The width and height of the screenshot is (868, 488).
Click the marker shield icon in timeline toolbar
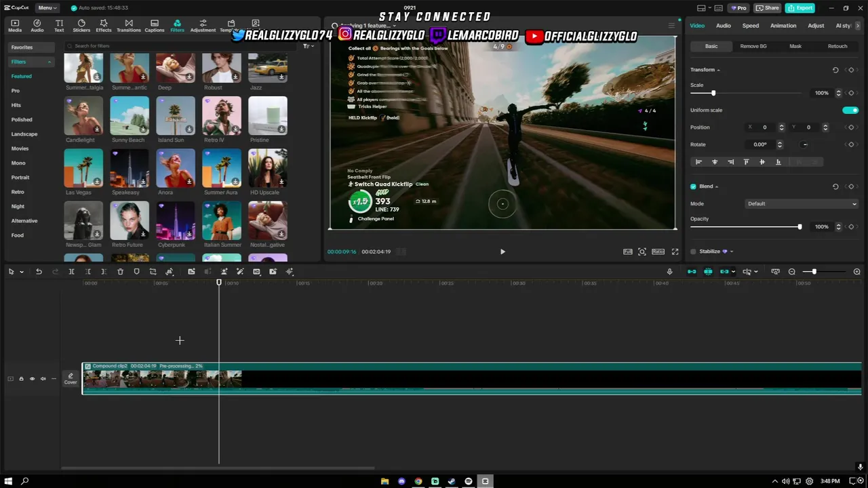coord(136,272)
